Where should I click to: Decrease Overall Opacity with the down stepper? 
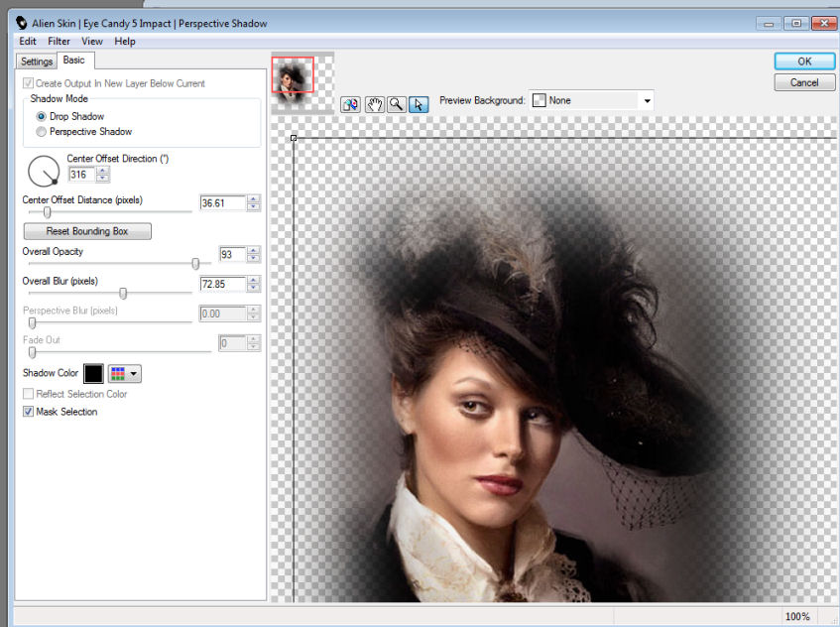pyautogui.click(x=254, y=258)
